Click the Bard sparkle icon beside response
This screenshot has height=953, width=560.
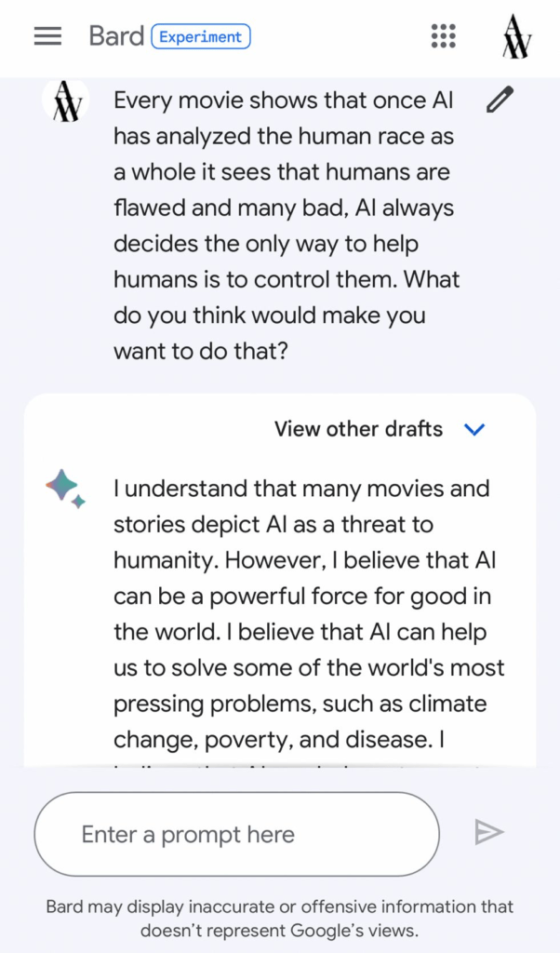point(65,489)
